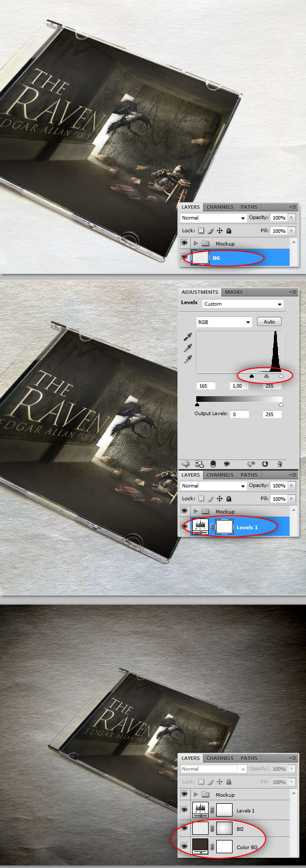The image size is (306, 868).
Task: Click the view previous state icon in Adjustments
Action: point(250,464)
